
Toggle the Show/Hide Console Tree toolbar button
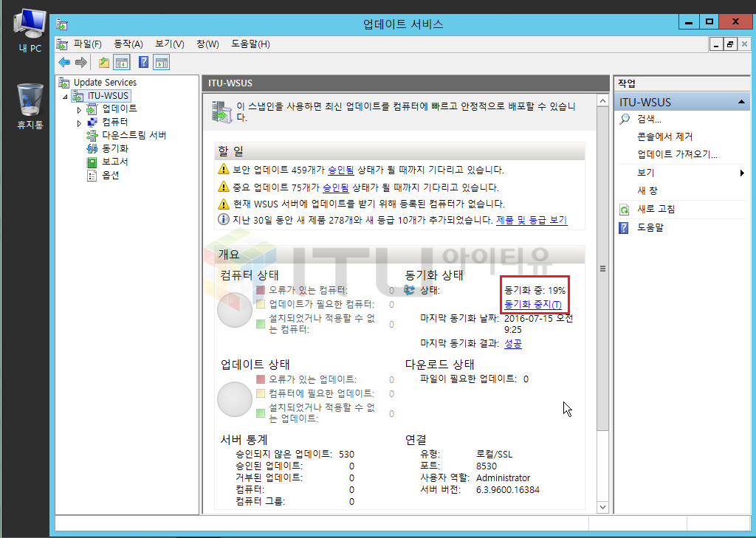click(122, 63)
